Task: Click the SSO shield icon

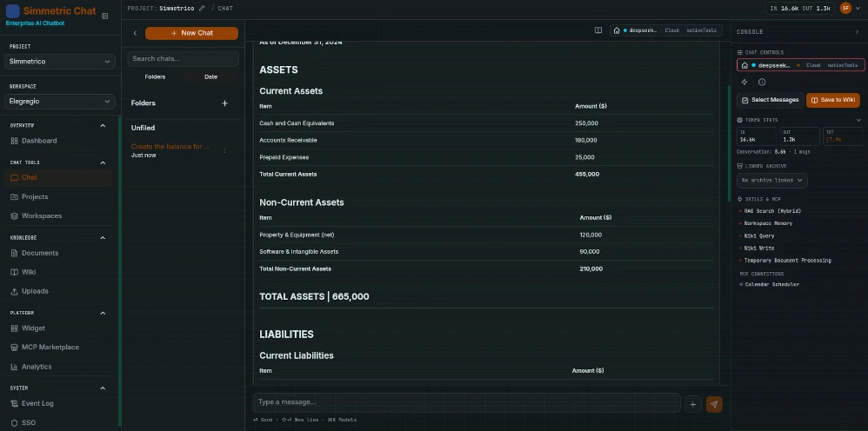Action: click(15, 422)
